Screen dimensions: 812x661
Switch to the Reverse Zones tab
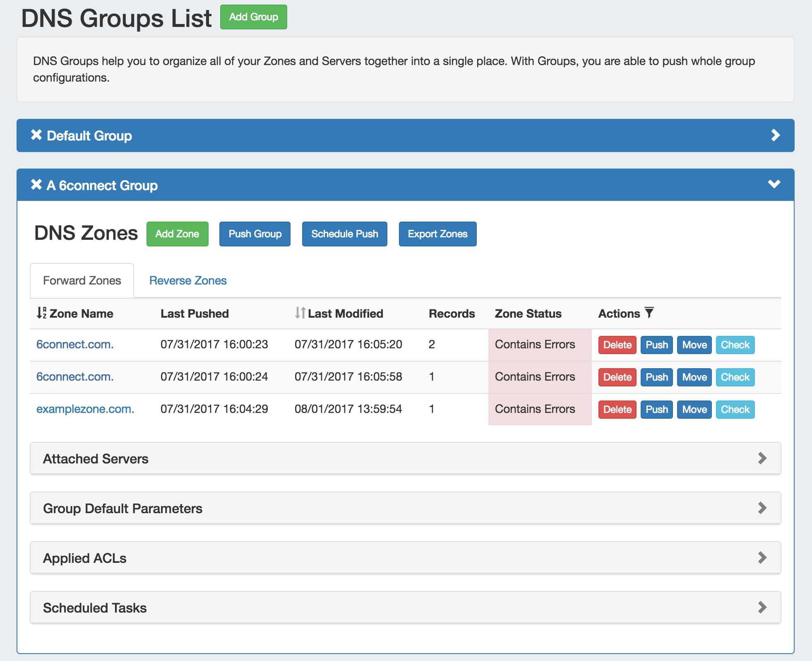188,281
